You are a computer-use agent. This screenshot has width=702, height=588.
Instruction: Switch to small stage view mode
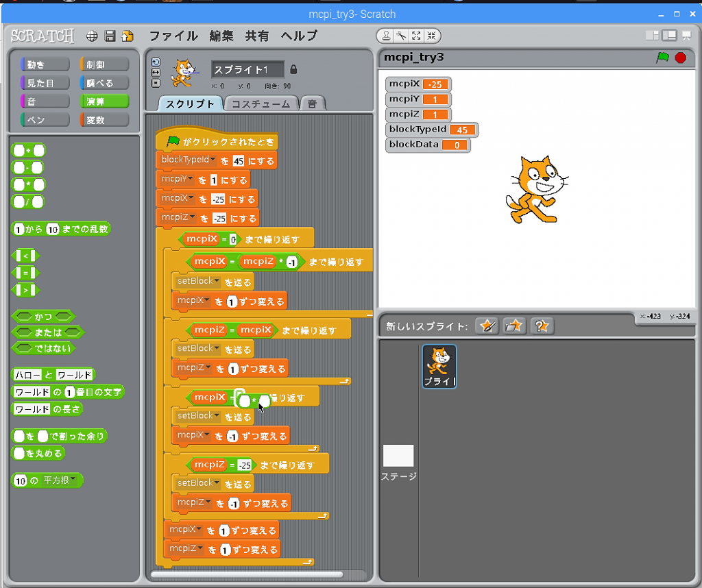(x=652, y=36)
